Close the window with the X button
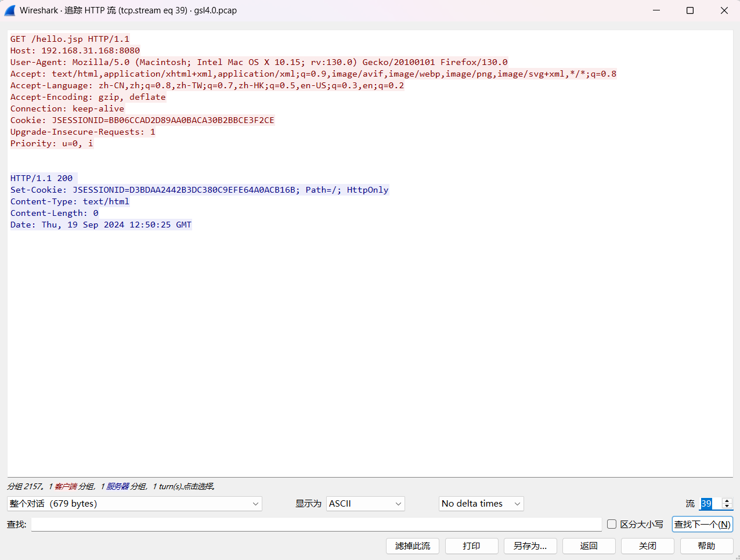The image size is (740, 560). coord(724,10)
